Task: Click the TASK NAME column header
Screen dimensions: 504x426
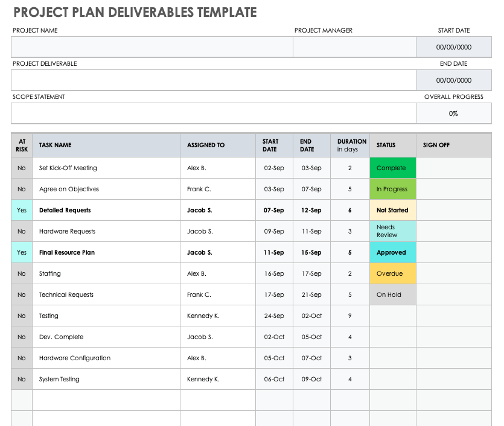Action: (x=106, y=145)
